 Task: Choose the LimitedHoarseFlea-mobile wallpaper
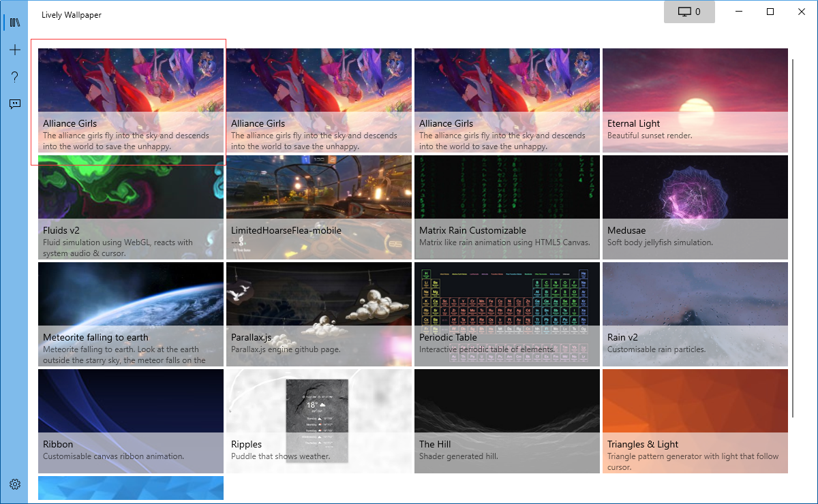tap(319, 207)
